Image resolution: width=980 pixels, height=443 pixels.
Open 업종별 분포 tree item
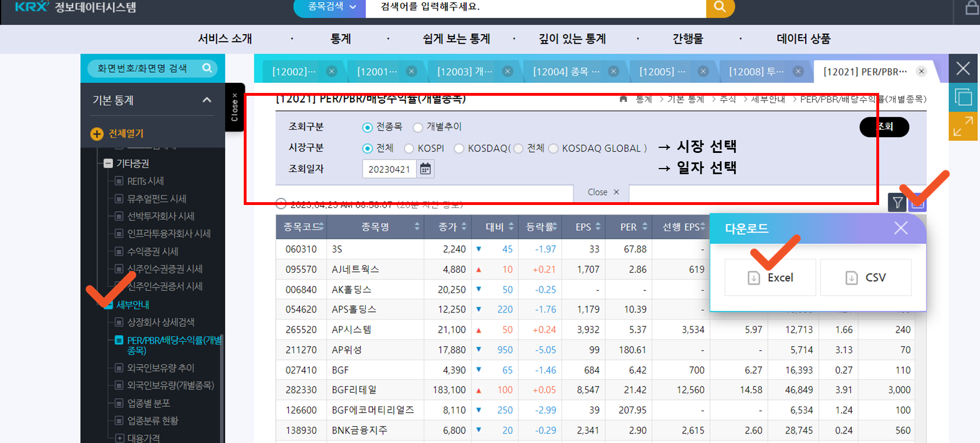pos(148,403)
